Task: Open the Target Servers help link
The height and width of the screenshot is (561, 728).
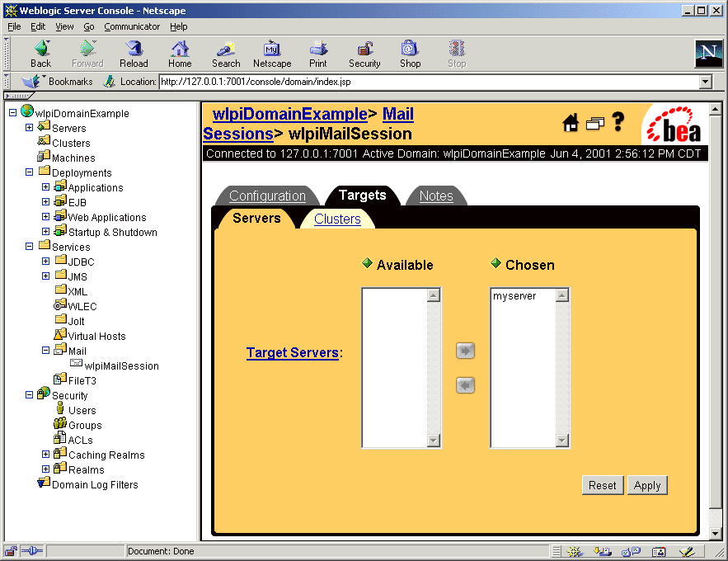Action: point(292,353)
